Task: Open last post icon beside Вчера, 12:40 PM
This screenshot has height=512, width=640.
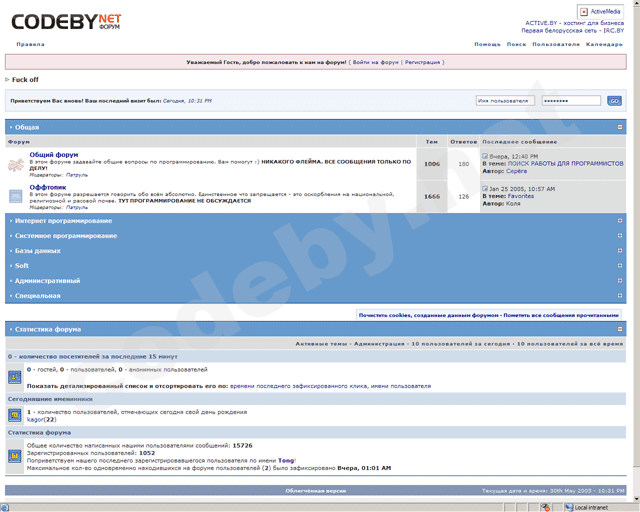Action: (485, 156)
